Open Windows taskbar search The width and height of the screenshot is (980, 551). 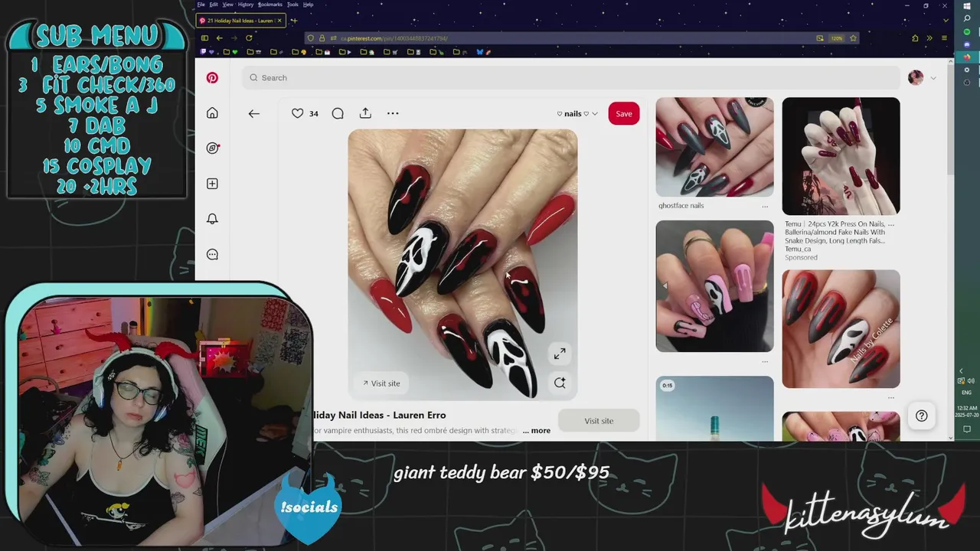(x=967, y=18)
